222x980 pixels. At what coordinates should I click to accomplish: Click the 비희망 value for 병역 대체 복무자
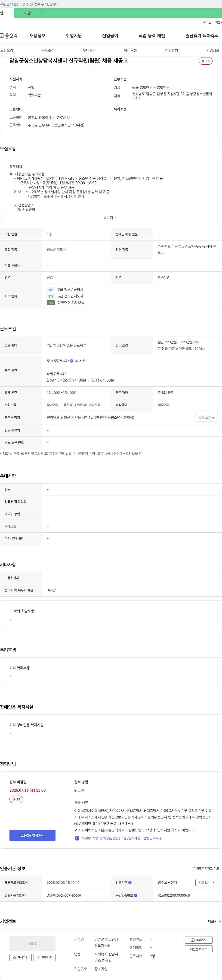tap(51, 591)
